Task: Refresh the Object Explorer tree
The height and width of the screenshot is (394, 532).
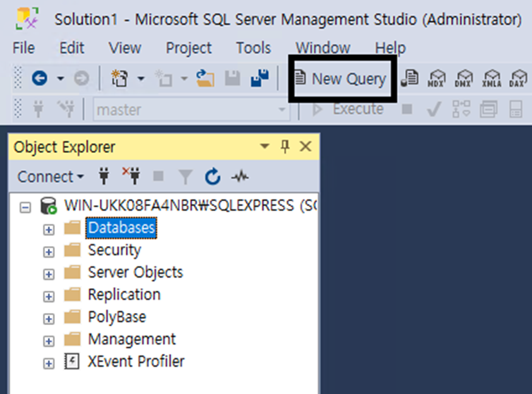Action: tap(213, 176)
